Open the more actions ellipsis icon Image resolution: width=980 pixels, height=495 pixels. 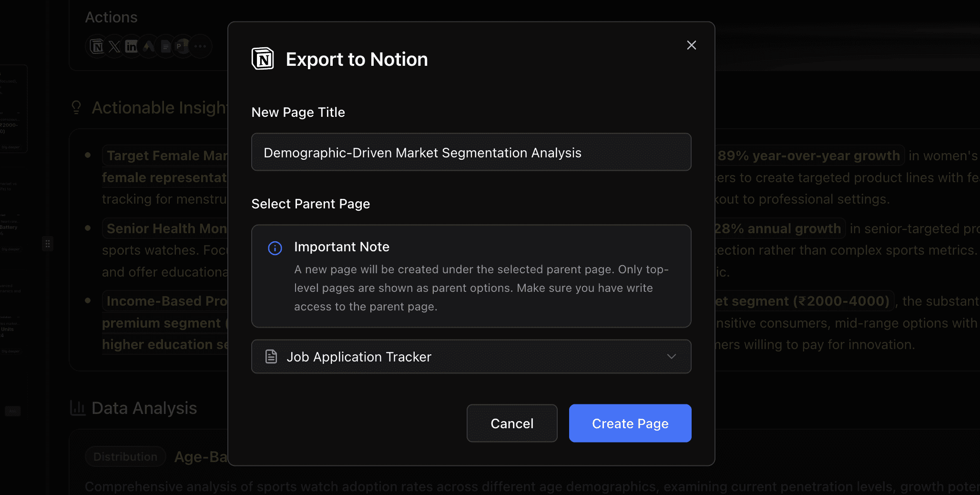pyautogui.click(x=200, y=46)
